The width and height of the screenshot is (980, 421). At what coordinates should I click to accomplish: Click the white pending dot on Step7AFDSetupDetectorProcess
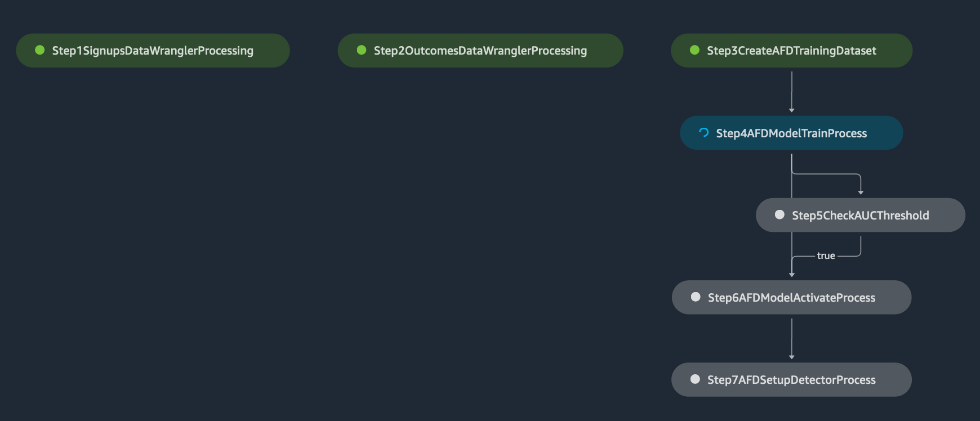(x=695, y=379)
